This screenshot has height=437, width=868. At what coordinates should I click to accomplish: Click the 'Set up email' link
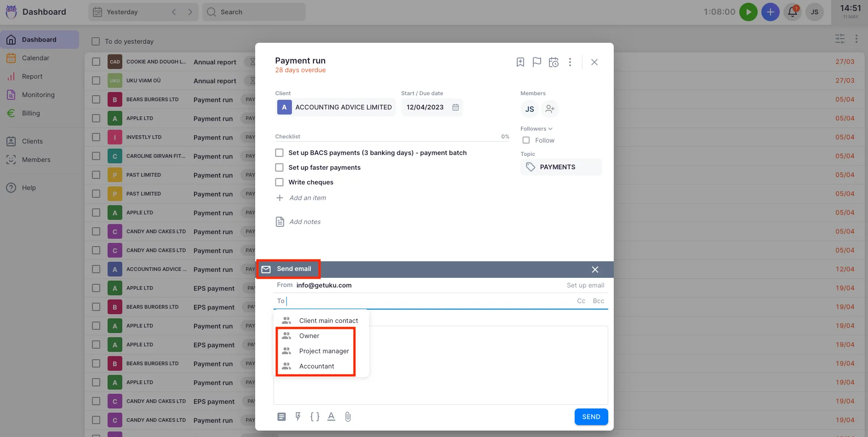(585, 285)
